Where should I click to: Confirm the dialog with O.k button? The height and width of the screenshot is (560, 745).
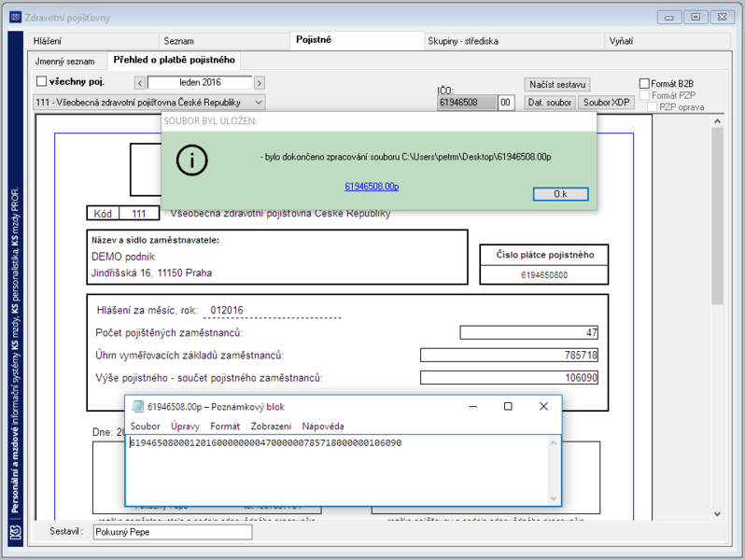(561, 194)
